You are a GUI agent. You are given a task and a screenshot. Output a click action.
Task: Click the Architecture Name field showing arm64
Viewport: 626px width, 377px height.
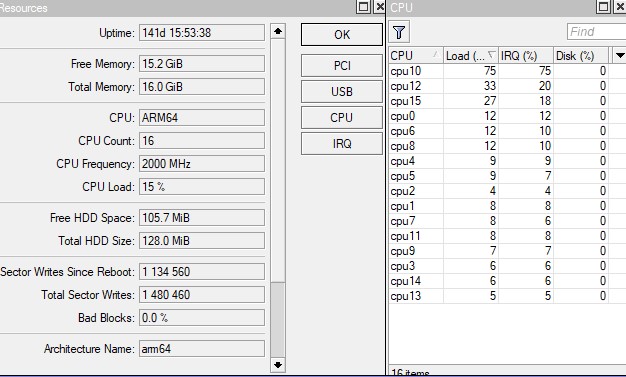click(202, 349)
